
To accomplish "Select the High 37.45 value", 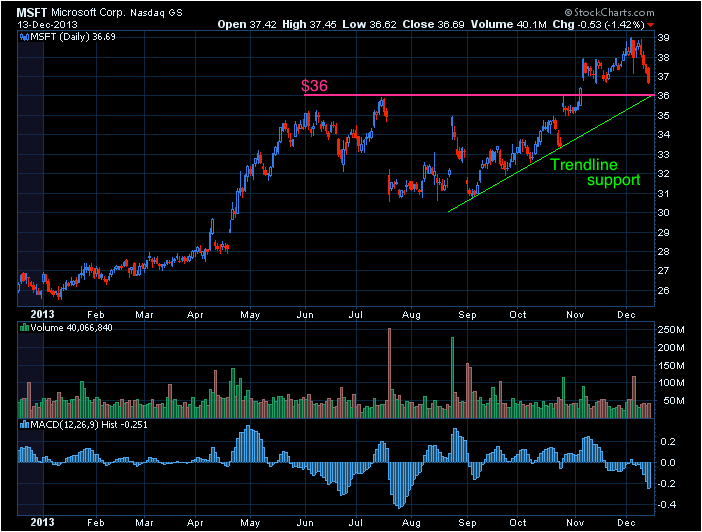I will (x=309, y=25).
